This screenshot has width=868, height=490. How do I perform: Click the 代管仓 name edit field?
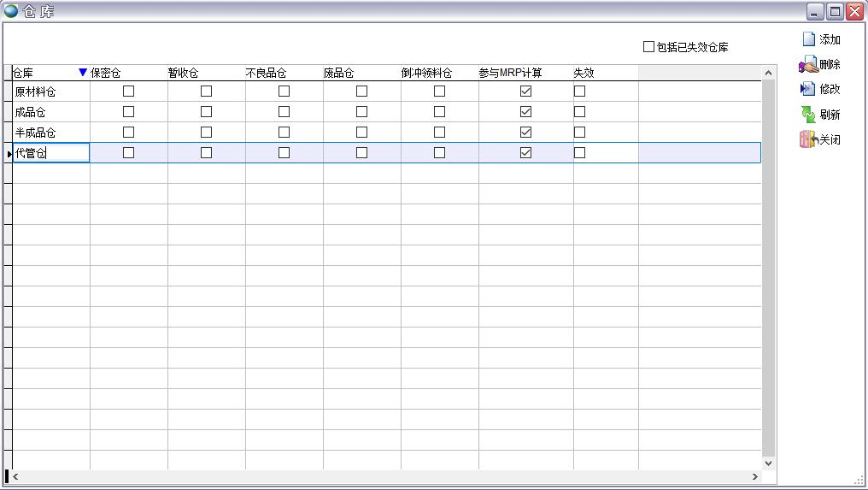[x=50, y=153]
